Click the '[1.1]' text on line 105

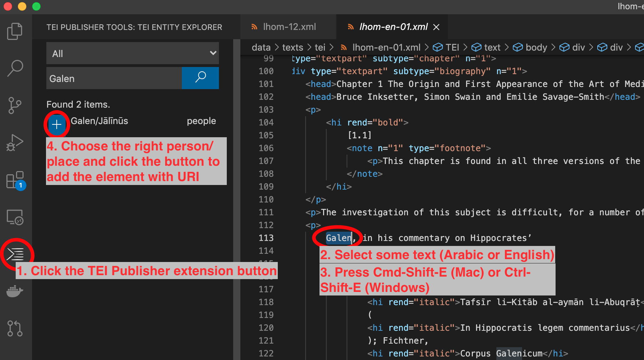tap(359, 135)
